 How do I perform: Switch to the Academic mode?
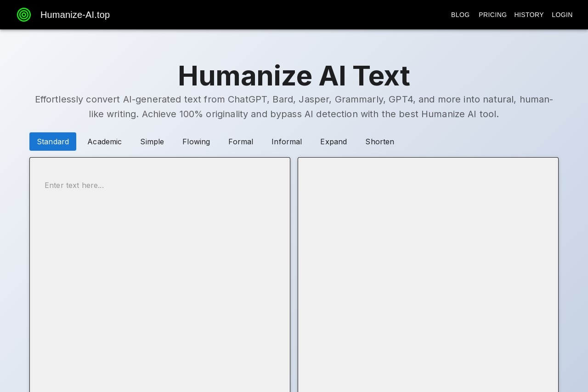tap(105, 142)
